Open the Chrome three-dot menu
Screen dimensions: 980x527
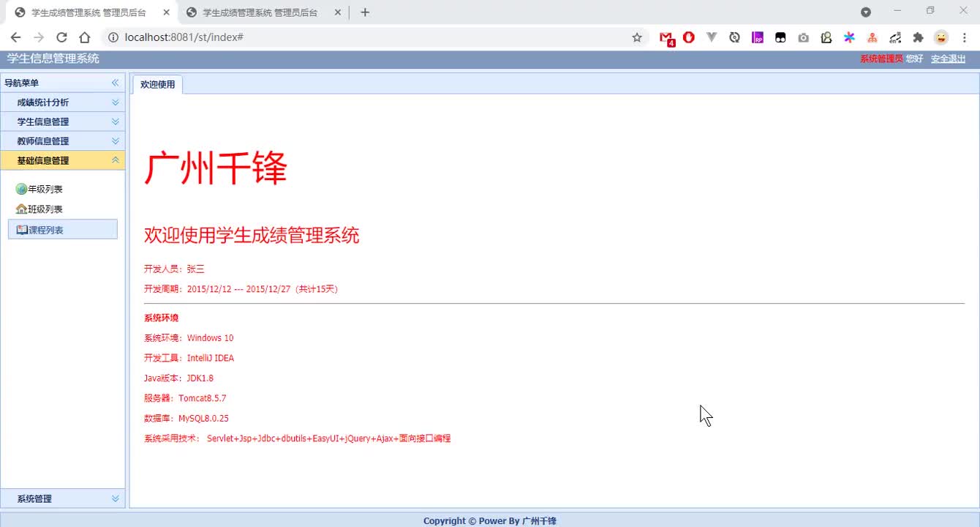pyautogui.click(x=964, y=37)
